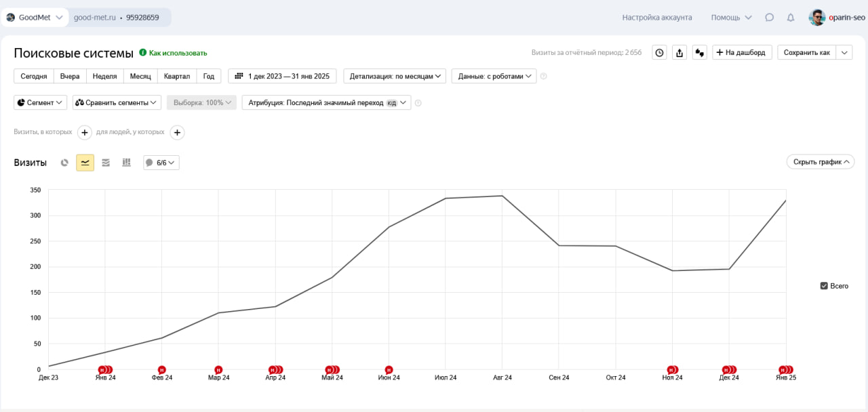Open notifications via the bell icon

pos(790,18)
